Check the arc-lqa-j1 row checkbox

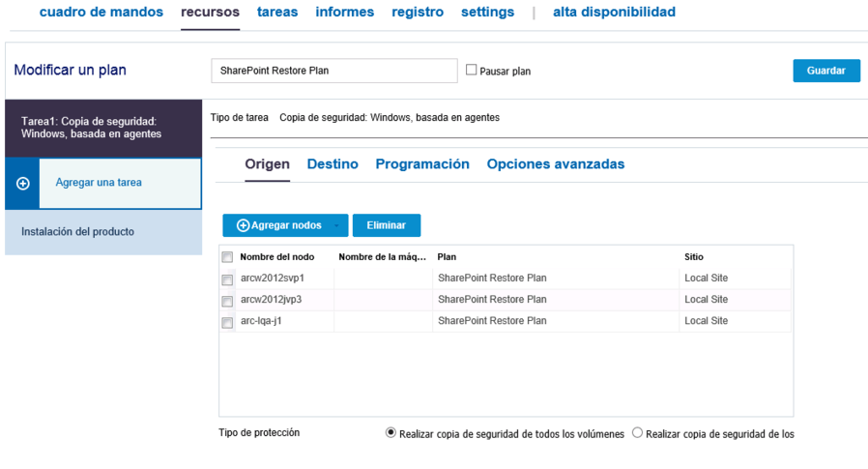coord(227,322)
